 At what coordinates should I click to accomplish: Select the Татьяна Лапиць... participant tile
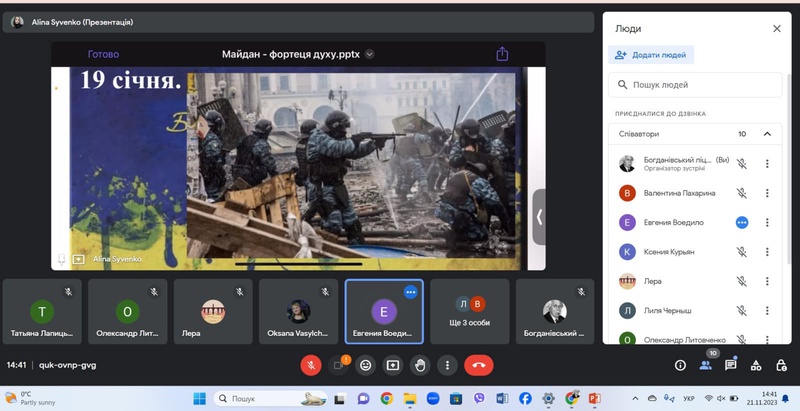[42, 312]
